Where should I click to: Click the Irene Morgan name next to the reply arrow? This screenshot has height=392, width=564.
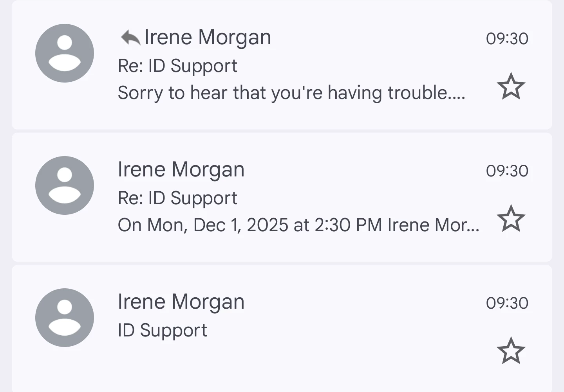tap(208, 38)
